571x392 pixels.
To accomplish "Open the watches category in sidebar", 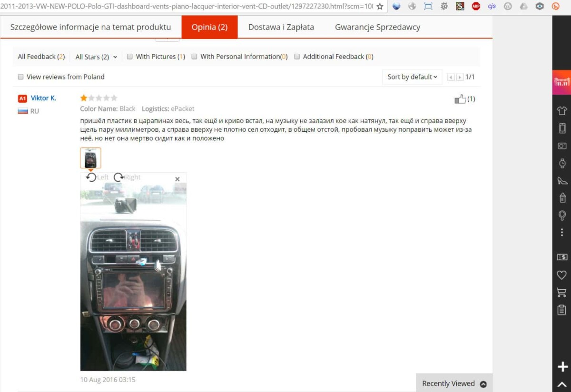I will 562,163.
